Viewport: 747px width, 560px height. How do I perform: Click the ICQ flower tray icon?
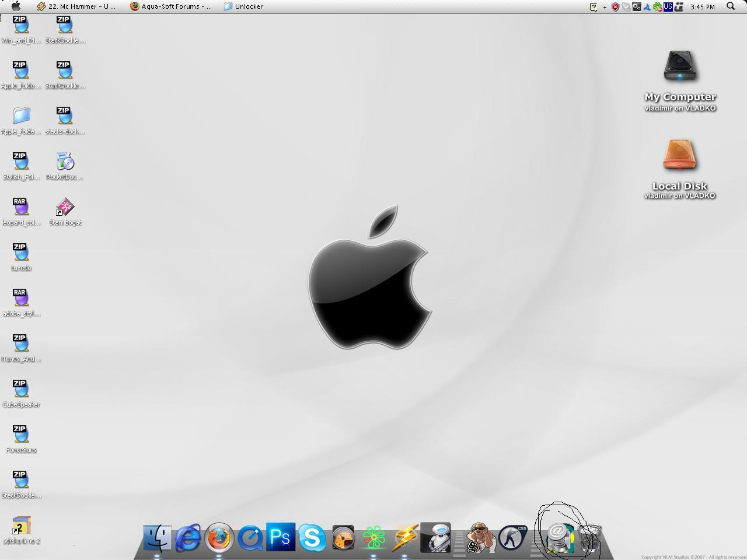pyautogui.click(x=658, y=7)
